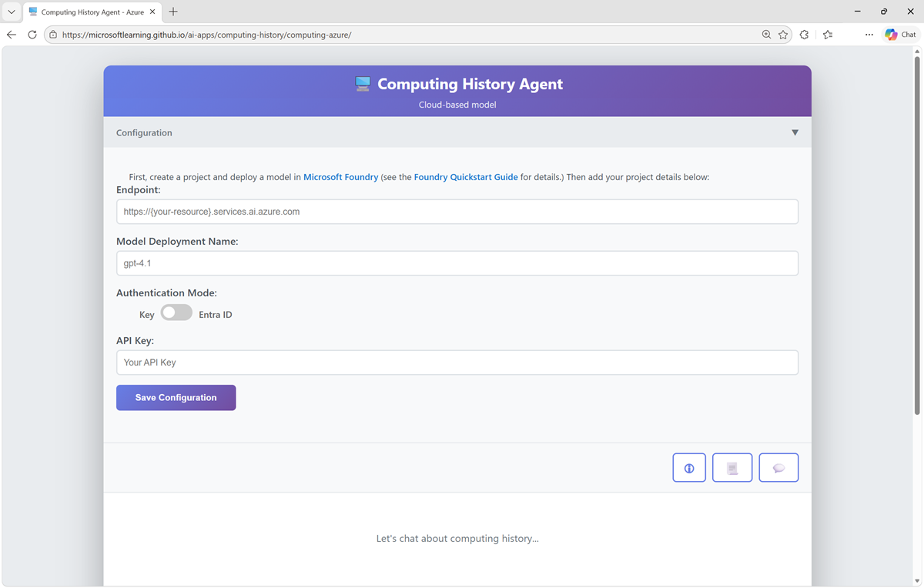Image resolution: width=924 pixels, height=588 pixels.
Task: Click the speech bubble icon button
Action: pos(778,468)
